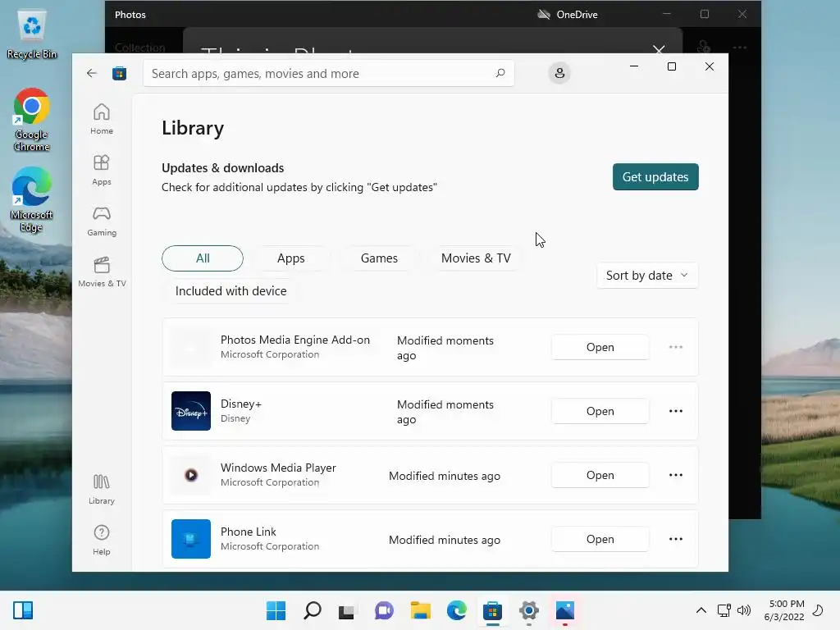Click the Store search input field
840x630 pixels.
[328, 73]
